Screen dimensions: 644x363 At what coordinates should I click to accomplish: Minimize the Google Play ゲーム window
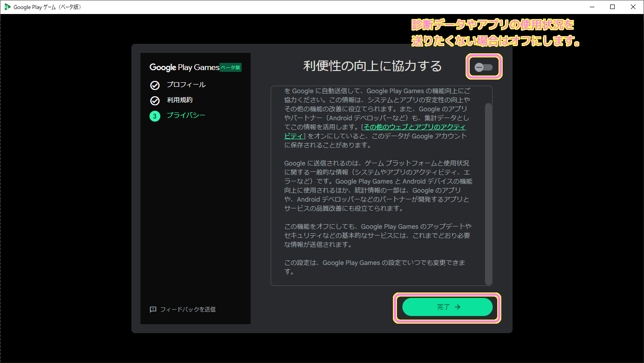tap(592, 7)
